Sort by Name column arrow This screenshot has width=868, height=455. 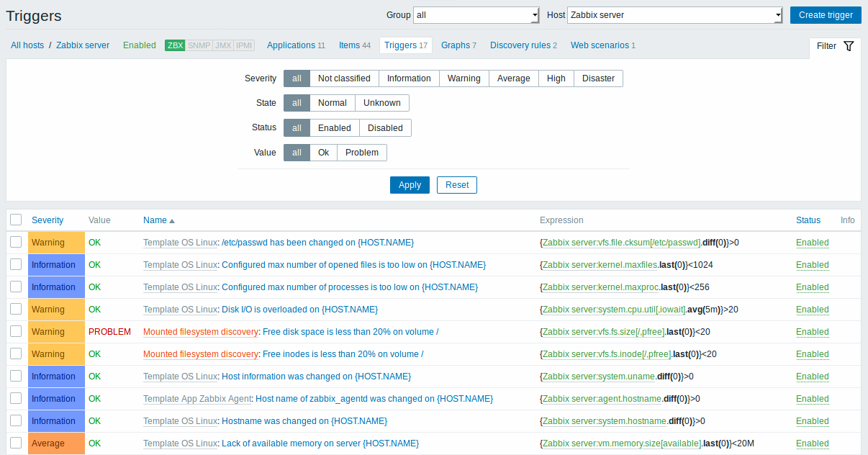(172, 220)
